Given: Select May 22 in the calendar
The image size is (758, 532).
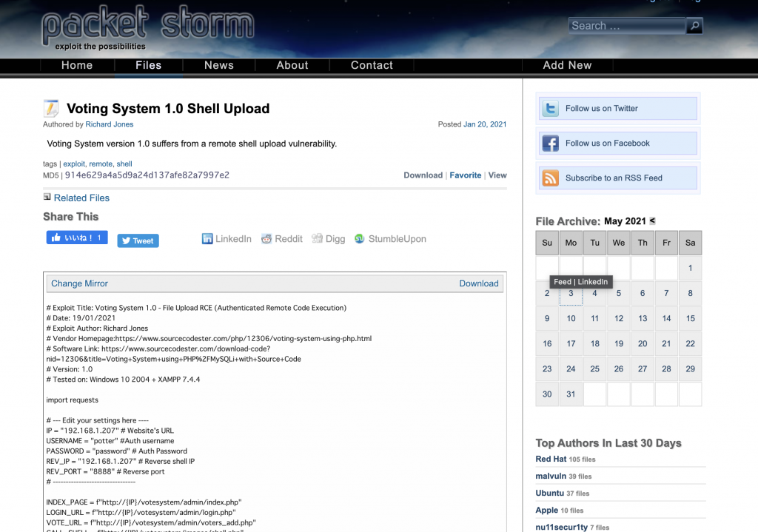Looking at the screenshot, I should pyautogui.click(x=690, y=343).
